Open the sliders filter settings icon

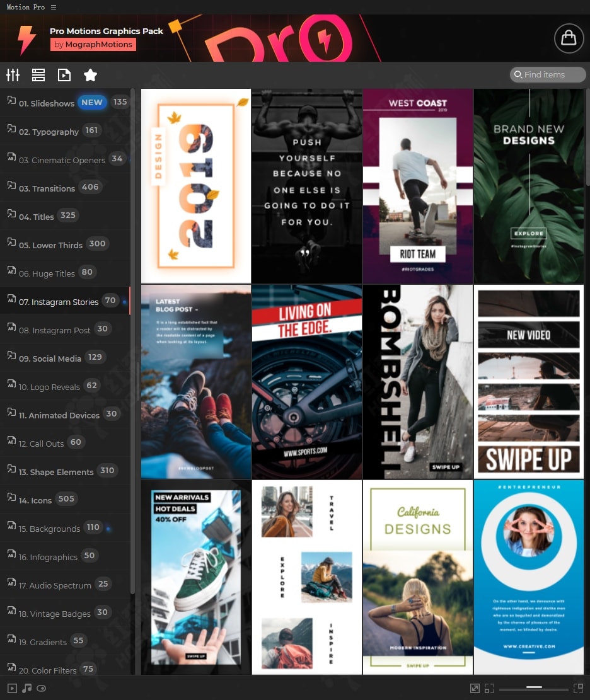click(13, 75)
